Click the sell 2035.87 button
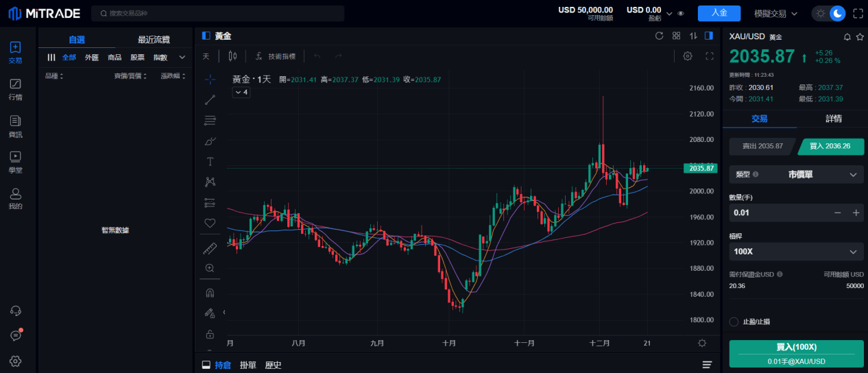 (761, 146)
